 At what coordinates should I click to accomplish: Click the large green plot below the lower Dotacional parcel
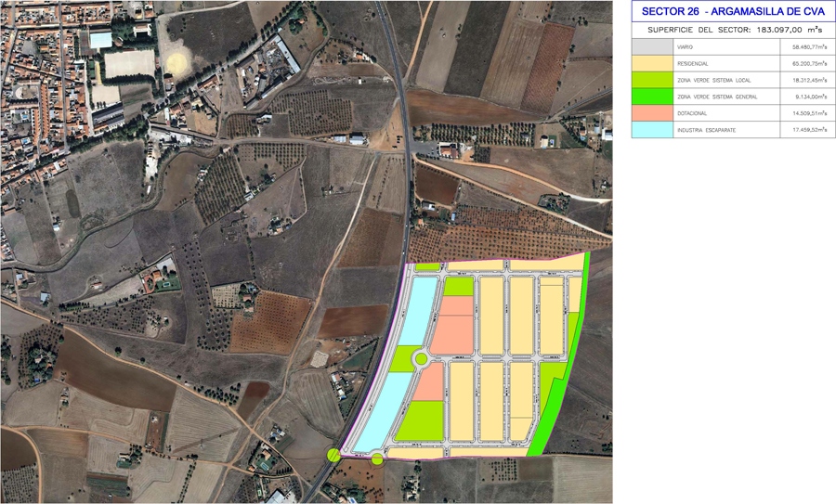(x=420, y=421)
